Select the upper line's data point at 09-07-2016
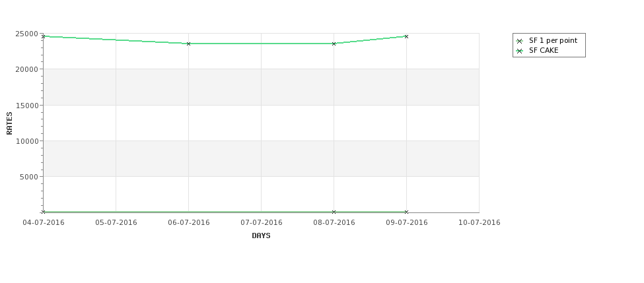 coord(407,36)
